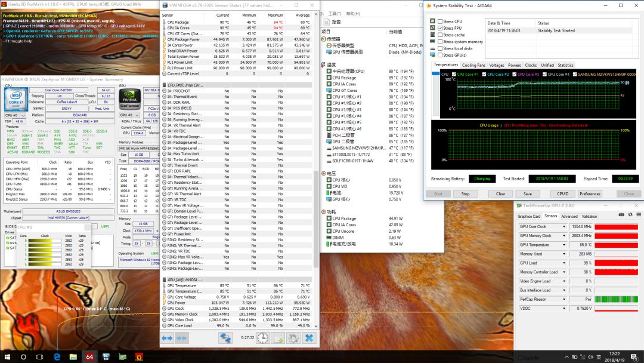
Task: Launch FurMark icon in the taskbar
Action: [139, 356]
